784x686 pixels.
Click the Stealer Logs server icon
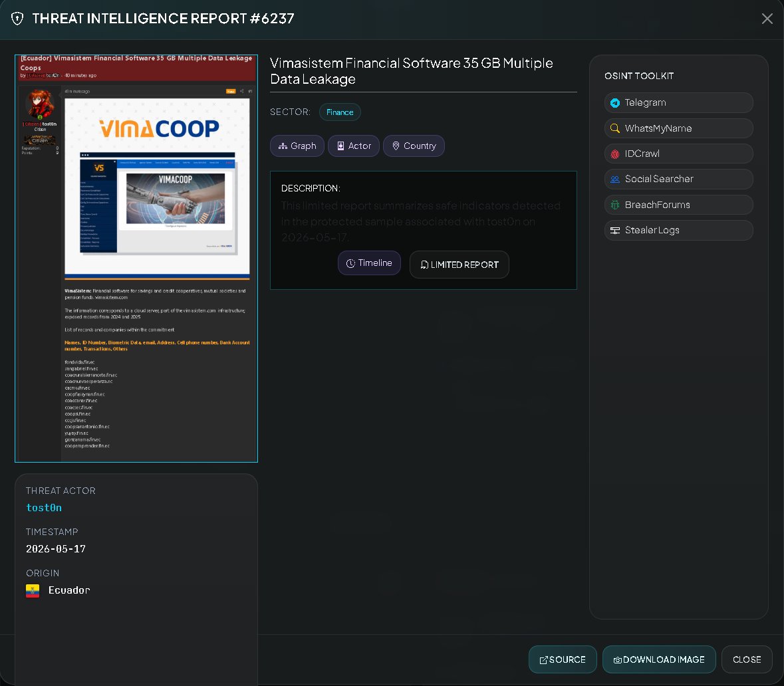pos(615,231)
